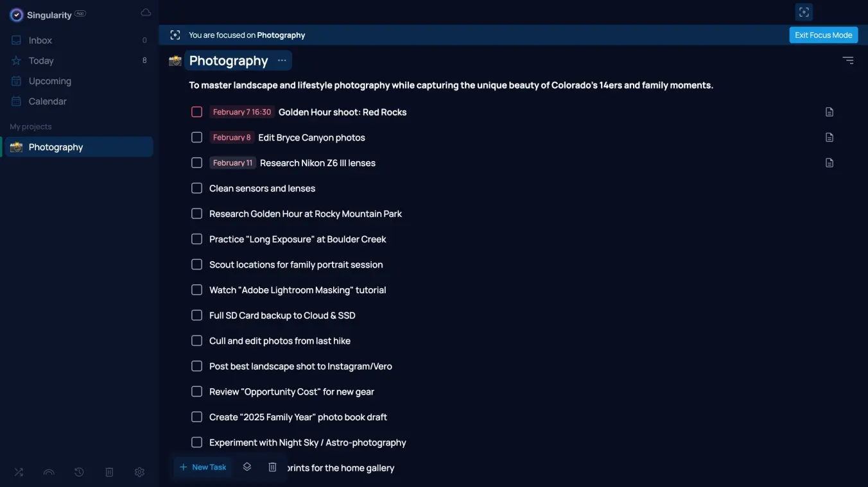Click the Exit Focus Mode button
The height and width of the screenshot is (487, 868).
click(823, 35)
